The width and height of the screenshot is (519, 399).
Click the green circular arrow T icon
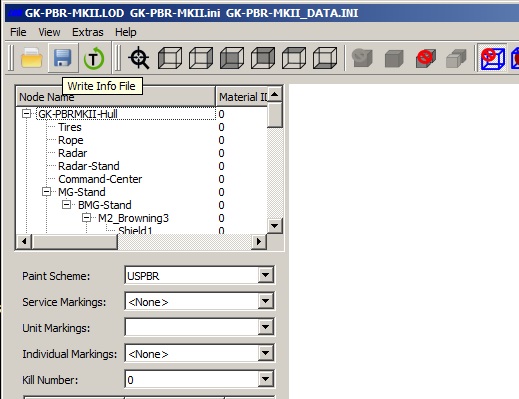[x=94, y=58]
